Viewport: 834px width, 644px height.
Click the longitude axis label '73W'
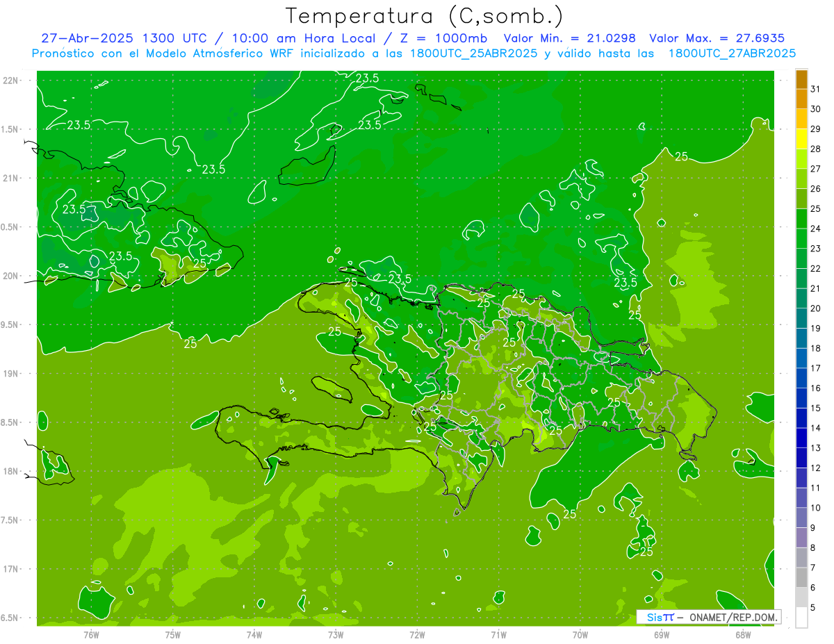(x=336, y=634)
